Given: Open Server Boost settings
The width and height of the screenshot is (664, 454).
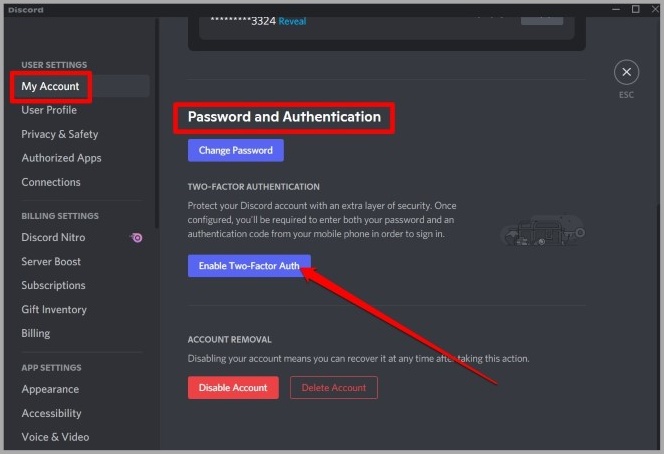Looking at the screenshot, I should pos(51,262).
